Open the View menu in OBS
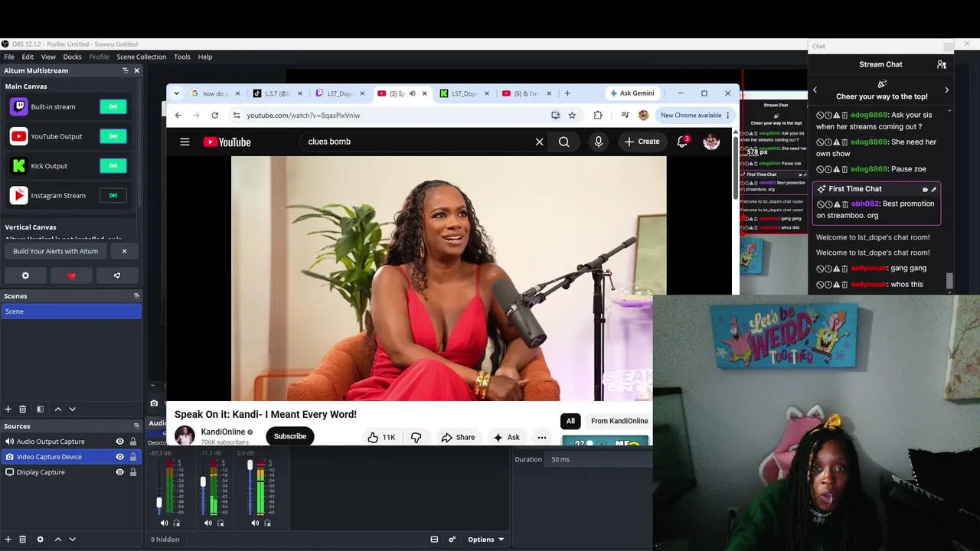Viewport: 980px width, 551px height. pos(48,57)
